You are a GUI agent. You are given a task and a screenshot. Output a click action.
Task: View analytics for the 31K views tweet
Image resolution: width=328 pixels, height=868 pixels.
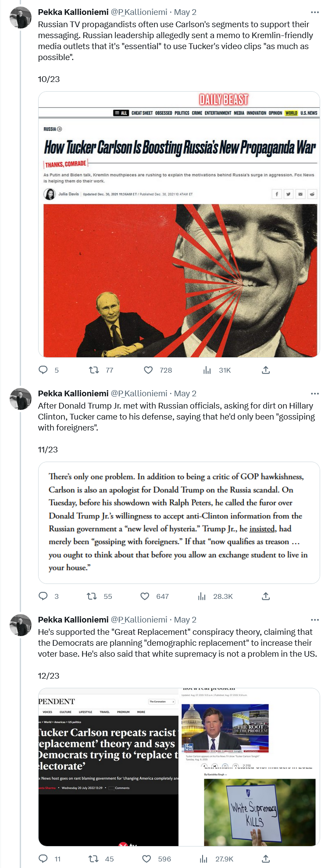[x=207, y=370]
